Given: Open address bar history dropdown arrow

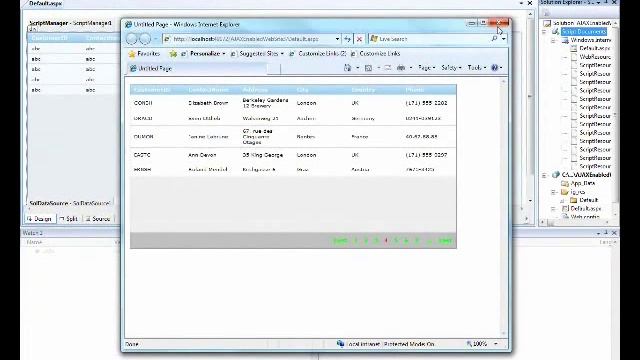Looking at the screenshot, I should [x=337, y=39].
